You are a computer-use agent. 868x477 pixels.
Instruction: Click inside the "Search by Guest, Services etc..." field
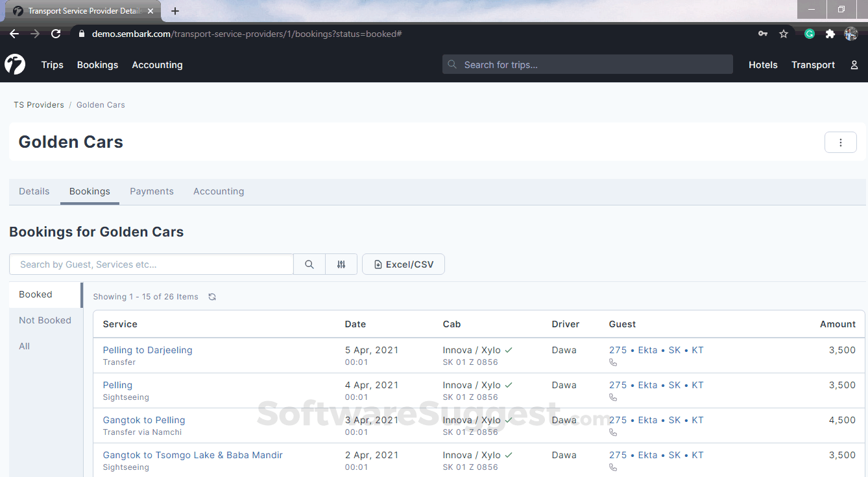[151, 264]
